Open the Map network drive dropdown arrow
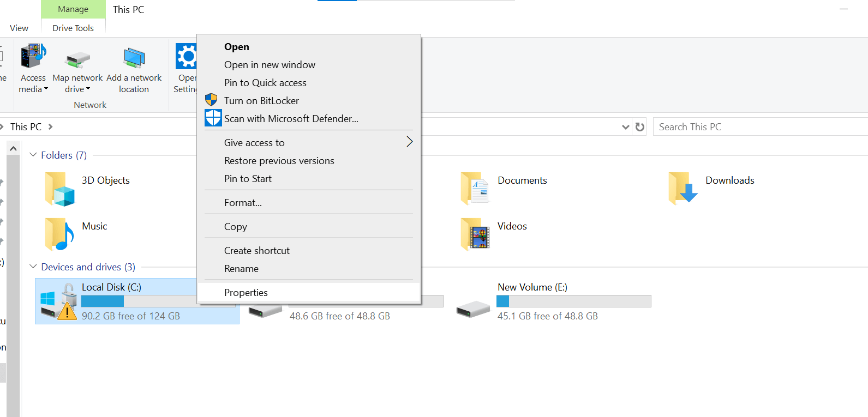 pos(88,89)
